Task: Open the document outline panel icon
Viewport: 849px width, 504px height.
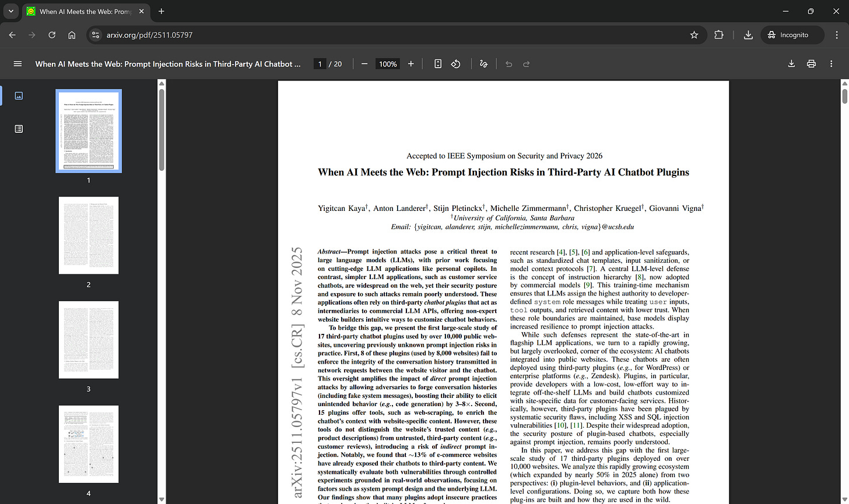Action: click(x=19, y=129)
